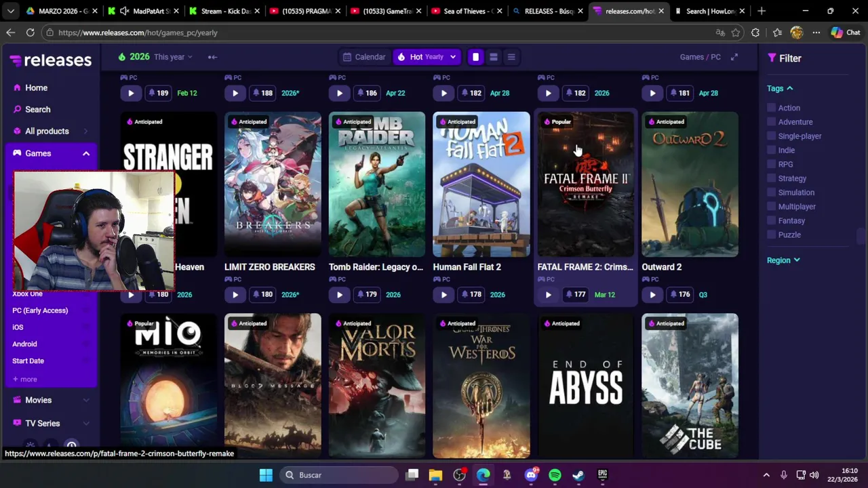Show more game platforms
Image resolution: width=868 pixels, height=488 pixels.
tap(25, 380)
